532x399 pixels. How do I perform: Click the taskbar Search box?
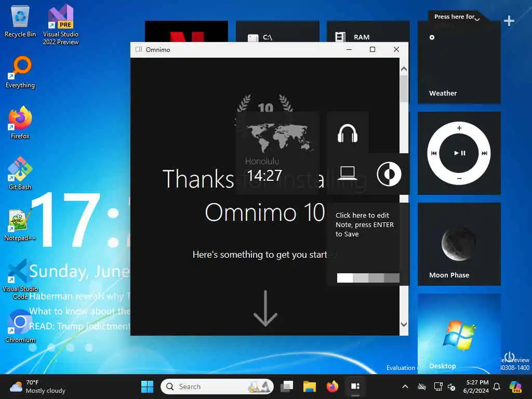(217, 387)
